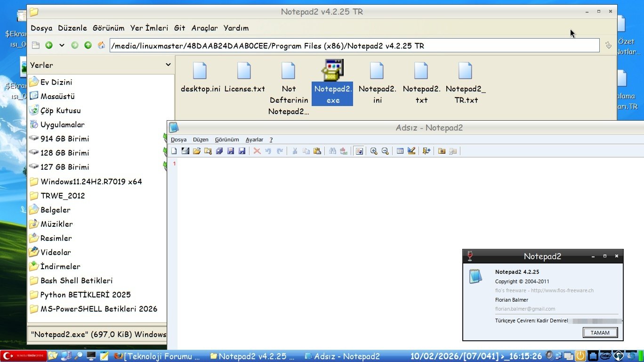Click the Paste clipboard icon in Notepad2
This screenshot has width=644, height=362.
tap(317, 151)
